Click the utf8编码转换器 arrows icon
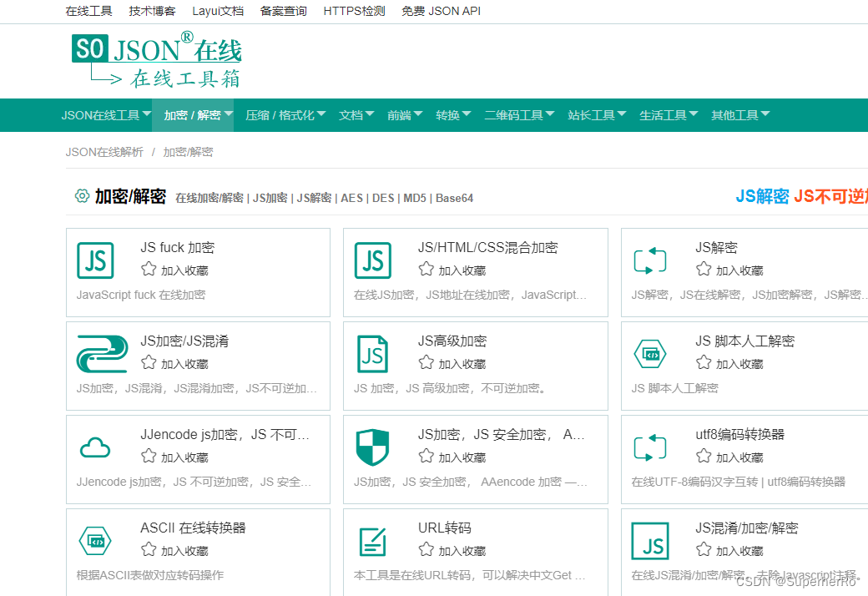The height and width of the screenshot is (596, 868). (x=650, y=447)
